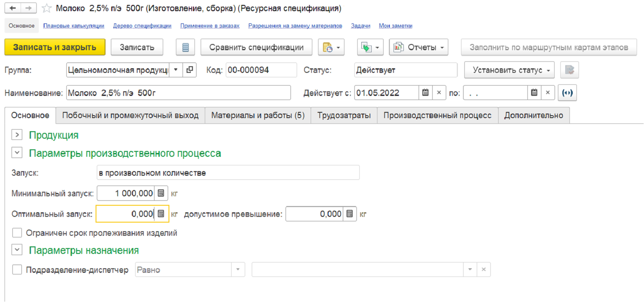
Task: Open the green document toolbar dropdown
Action: pos(370,47)
